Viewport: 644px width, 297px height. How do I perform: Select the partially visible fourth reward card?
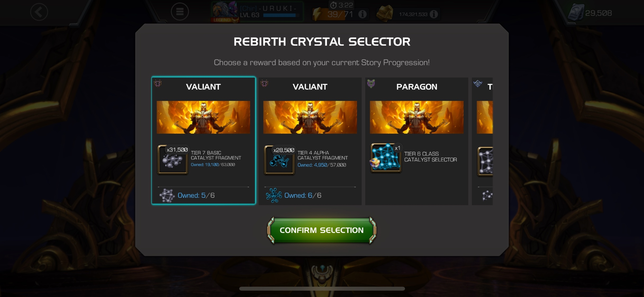(x=482, y=141)
